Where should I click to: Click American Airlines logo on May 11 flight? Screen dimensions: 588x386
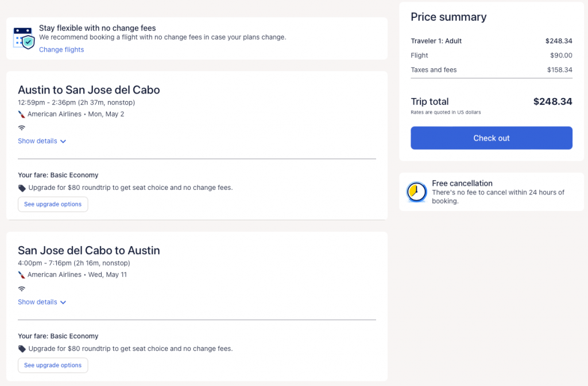[22, 275]
